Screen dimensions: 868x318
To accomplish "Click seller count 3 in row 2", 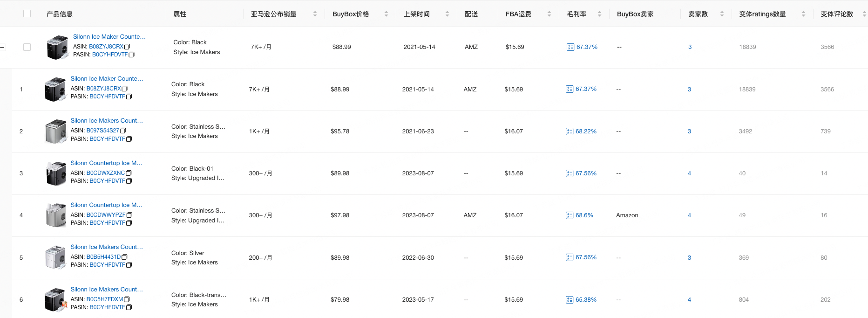I will coord(689,131).
